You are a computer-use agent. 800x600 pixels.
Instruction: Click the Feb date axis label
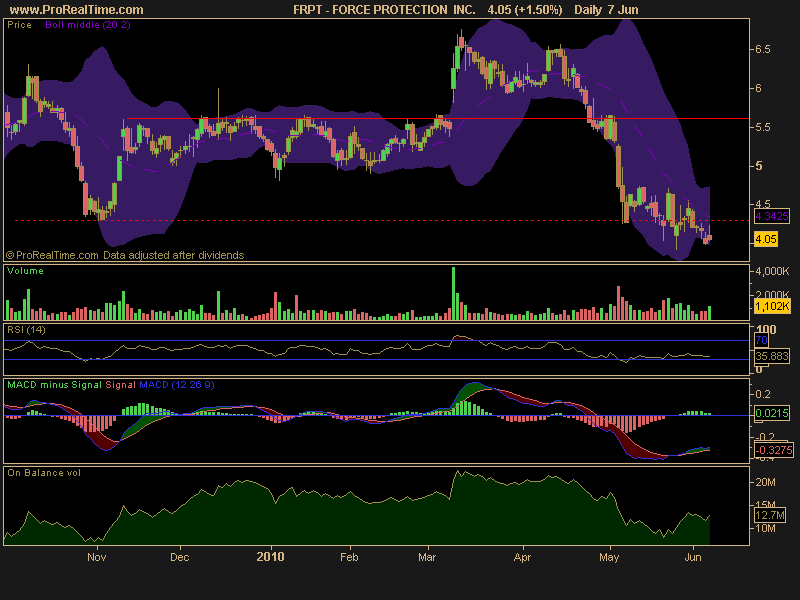tap(349, 557)
